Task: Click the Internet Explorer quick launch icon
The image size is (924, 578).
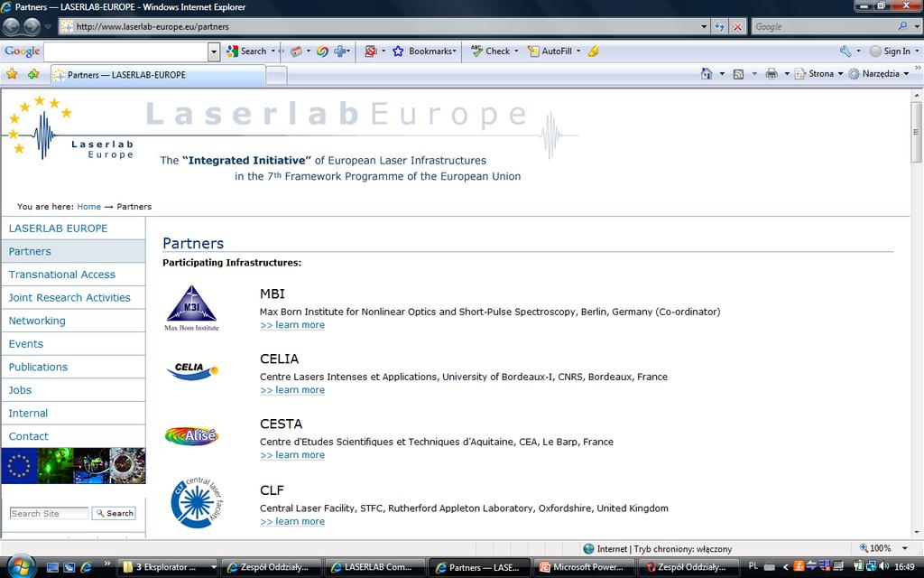Action: pos(86,567)
